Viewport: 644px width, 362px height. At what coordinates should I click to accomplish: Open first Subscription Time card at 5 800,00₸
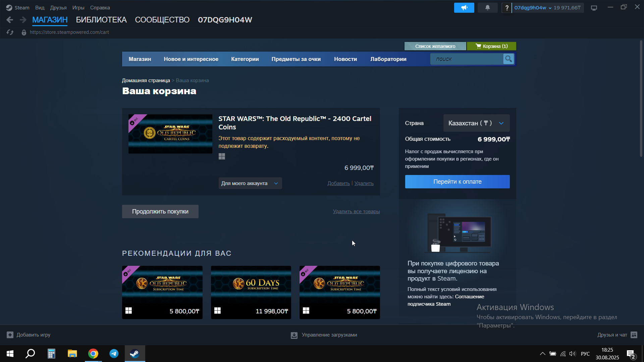(162, 292)
